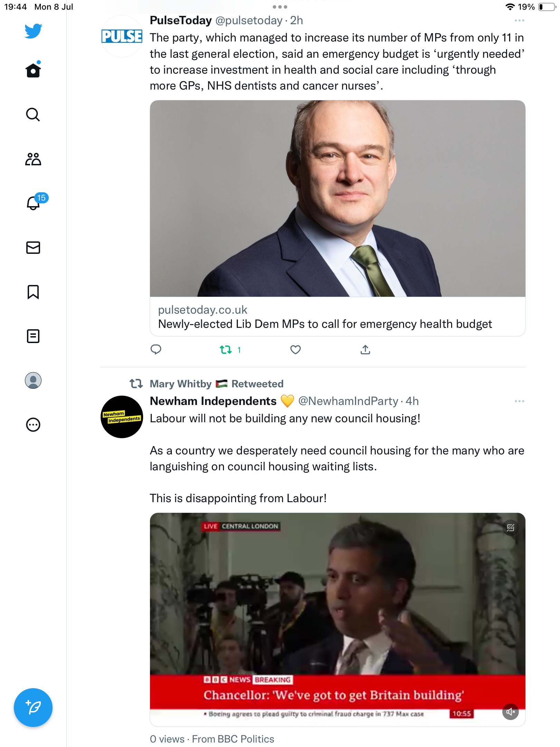Expand the More circle menu in sidebar
560x747 pixels.
click(x=33, y=425)
